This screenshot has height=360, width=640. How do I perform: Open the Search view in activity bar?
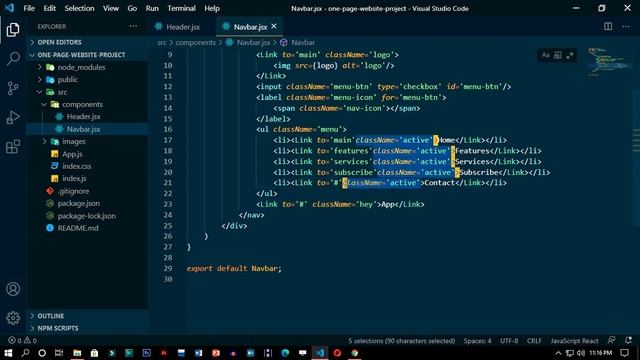(13, 59)
